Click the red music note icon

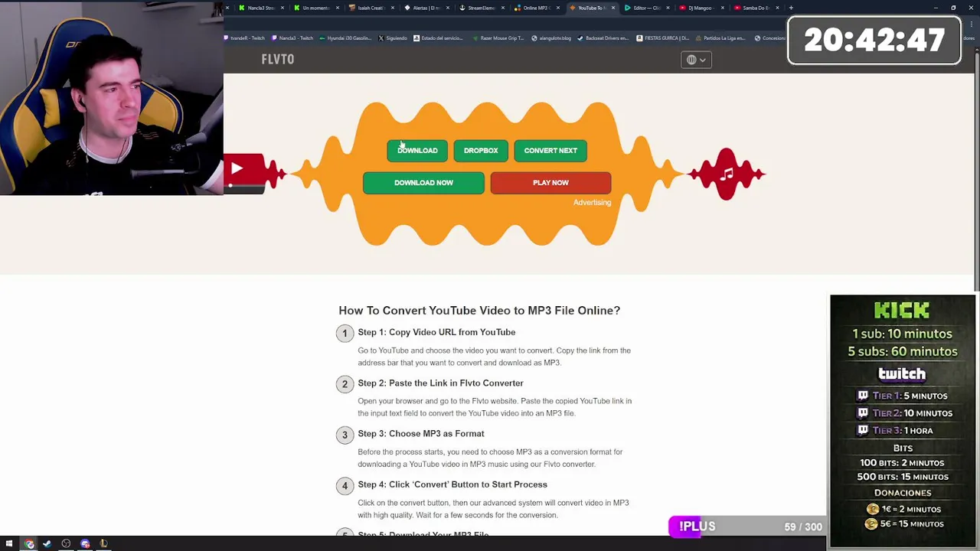727,174
